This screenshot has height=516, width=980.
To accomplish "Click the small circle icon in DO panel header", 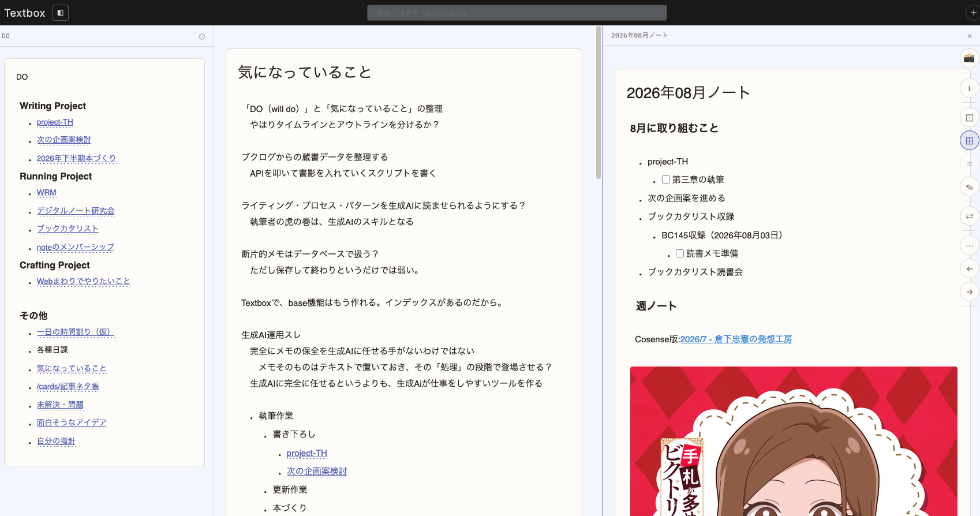I will coord(202,36).
